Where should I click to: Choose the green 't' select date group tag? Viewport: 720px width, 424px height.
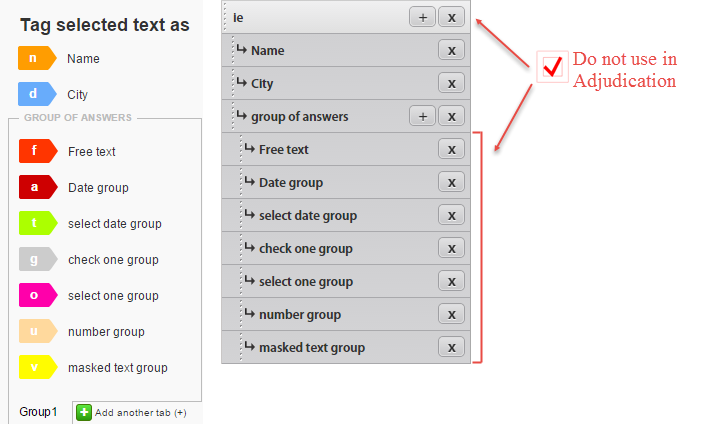pyautogui.click(x=38, y=223)
